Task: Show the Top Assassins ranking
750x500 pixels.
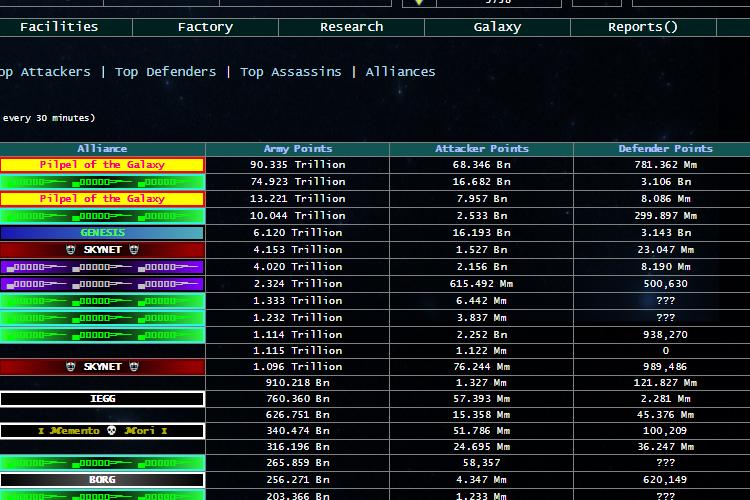Action: point(291,72)
